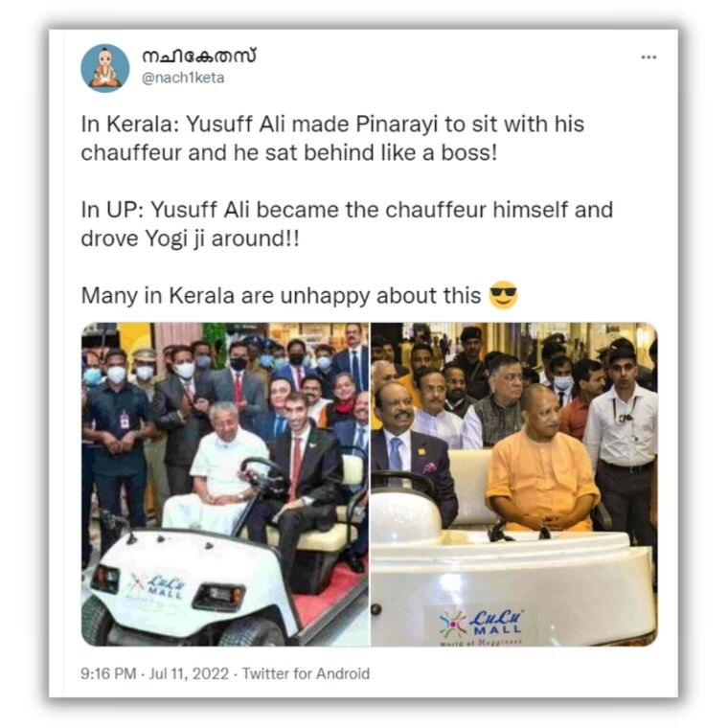This screenshot has height=728, width=728.
Task: Click the Jul 11, 2022 date
Action: click(x=189, y=673)
